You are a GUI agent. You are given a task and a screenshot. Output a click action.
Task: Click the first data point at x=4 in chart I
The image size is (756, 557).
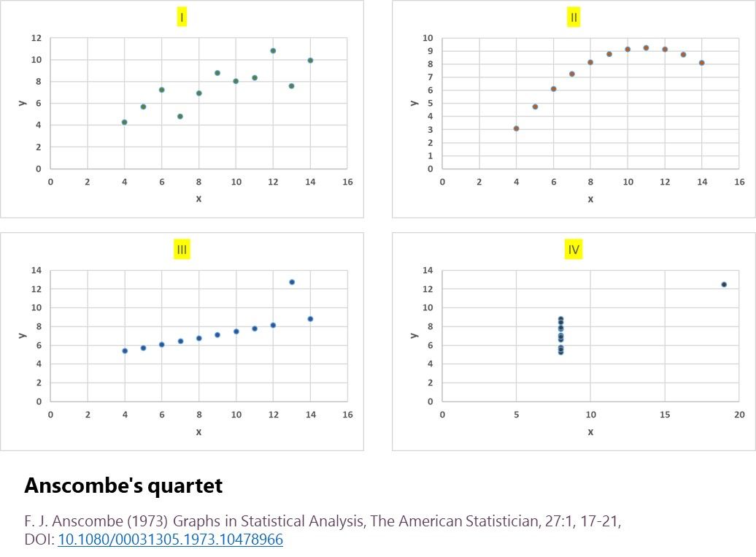pyautogui.click(x=125, y=122)
